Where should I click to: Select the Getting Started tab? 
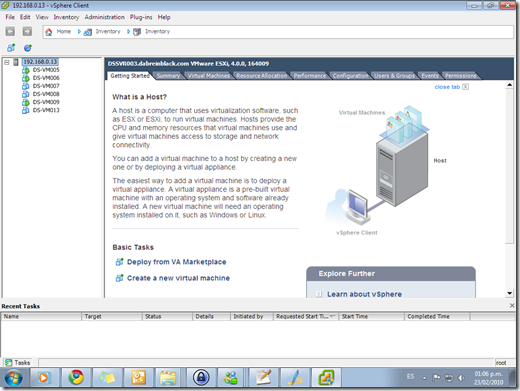point(130,76)
